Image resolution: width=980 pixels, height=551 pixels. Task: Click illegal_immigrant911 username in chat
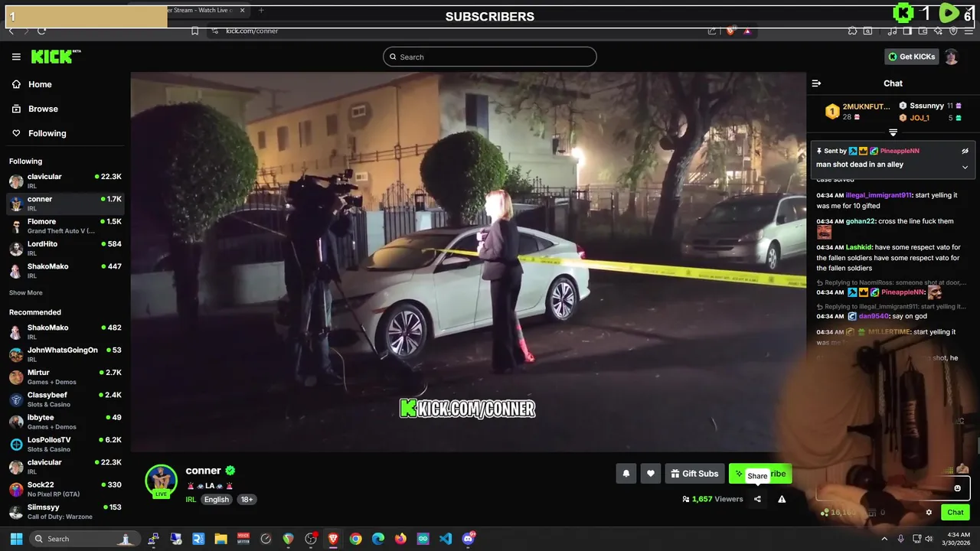(x=879, y=195)
